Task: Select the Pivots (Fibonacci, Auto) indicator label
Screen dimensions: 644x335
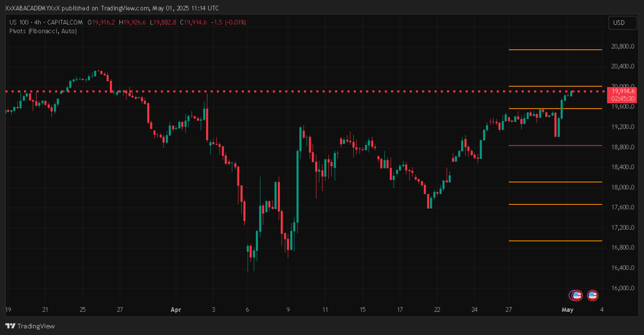Action: [x=43, y=31]
